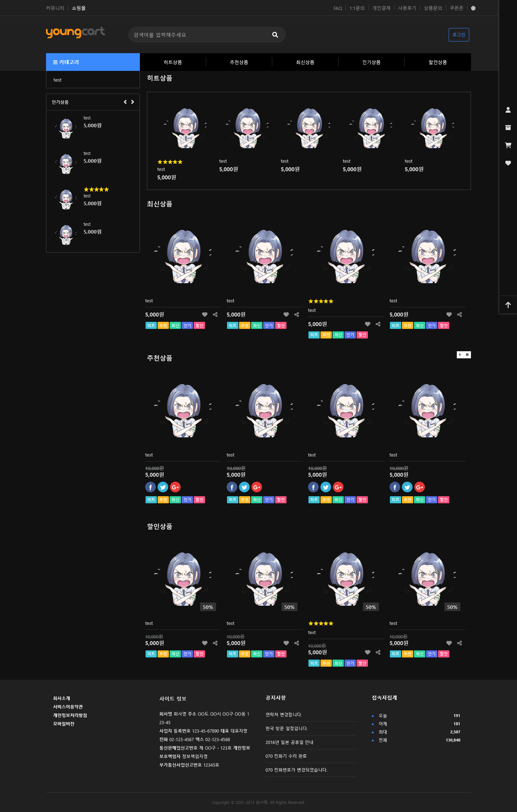Open starred product thumbnail in 인기상품 sidebar

click(x=66, y=200)
